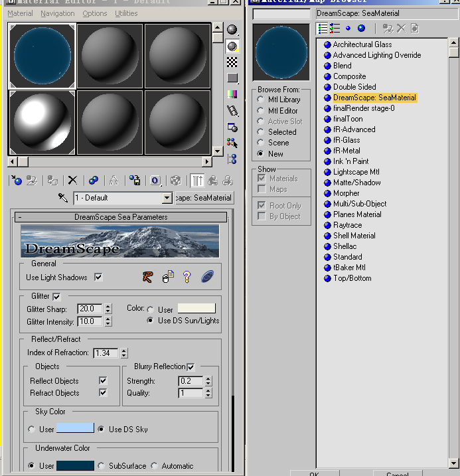This screenshot has width=460, height=476.
Task: Switch browser to View Large Icons
Action: point(361,29)
